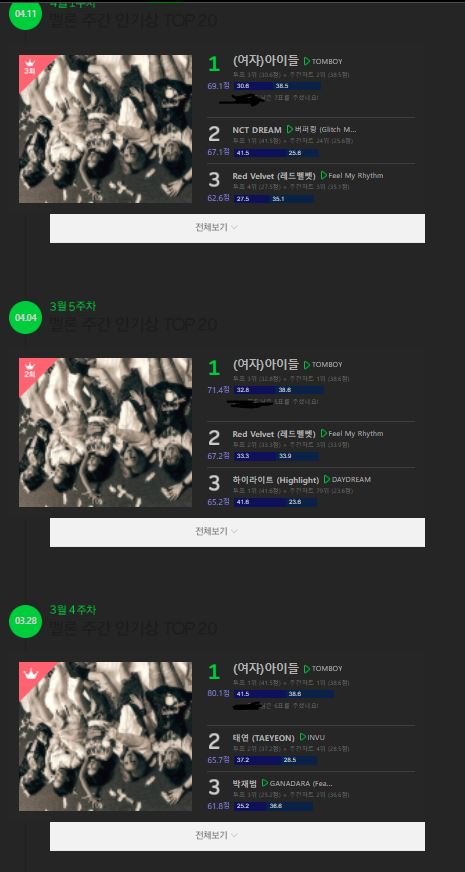Open NCT DREAM artist link
Viewport: 465px width, 872px height.
257,130
